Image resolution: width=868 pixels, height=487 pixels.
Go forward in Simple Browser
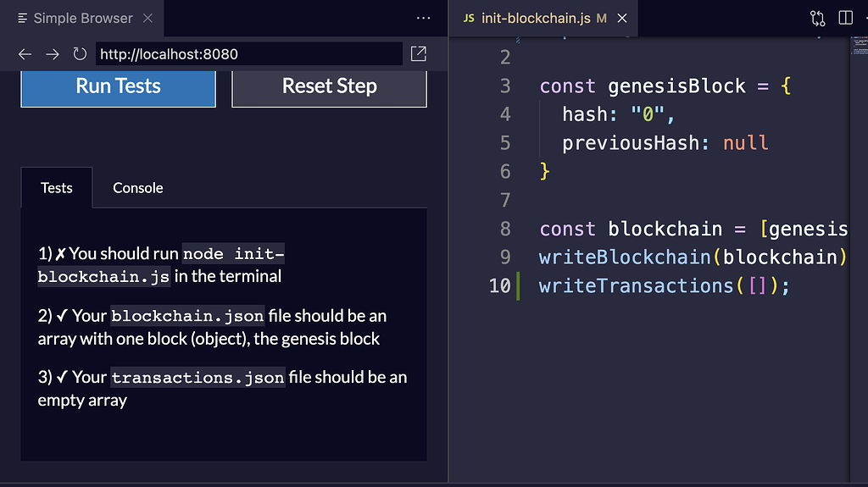[x=53, y=54]
